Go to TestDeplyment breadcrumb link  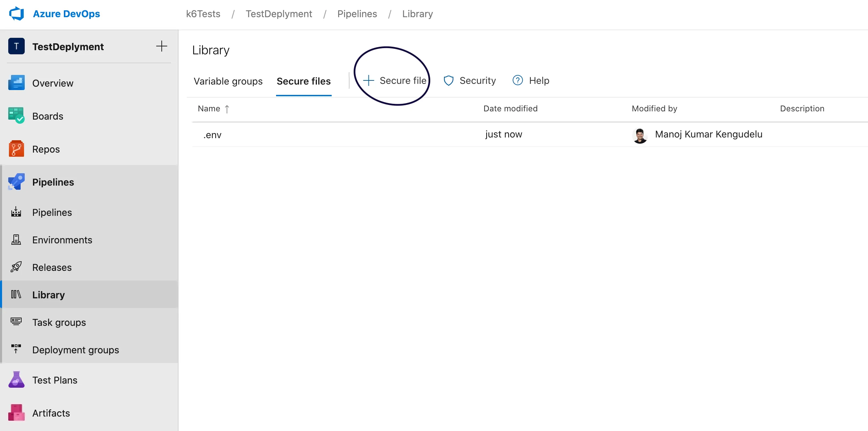[279, 14]
